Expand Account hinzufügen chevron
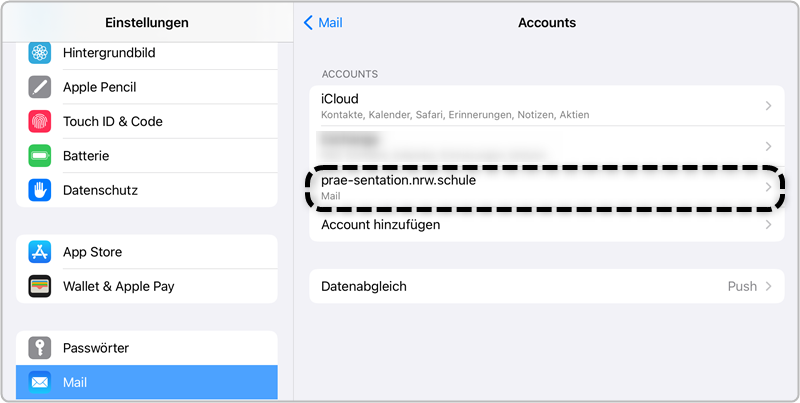 tap(768, 224)
